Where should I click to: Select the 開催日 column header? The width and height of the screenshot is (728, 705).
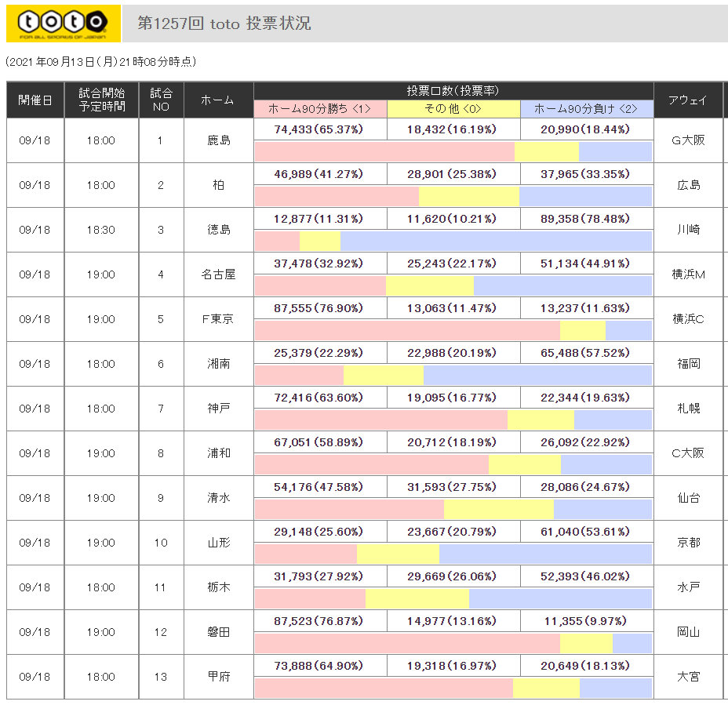click(x=36, y=100)
